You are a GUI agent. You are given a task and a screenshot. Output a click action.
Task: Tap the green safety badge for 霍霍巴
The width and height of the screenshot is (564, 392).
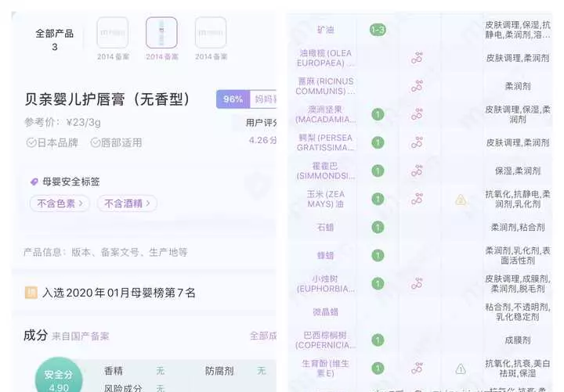point(378,171)
